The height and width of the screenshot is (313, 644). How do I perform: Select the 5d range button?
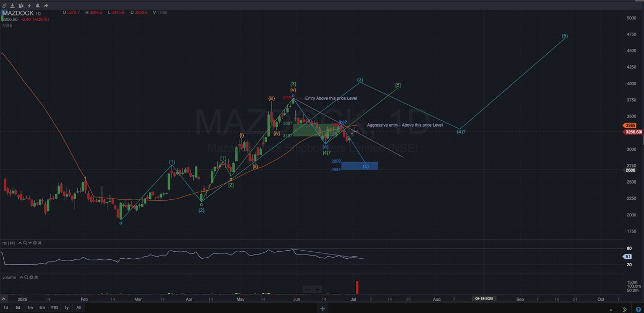click(18, 308)
